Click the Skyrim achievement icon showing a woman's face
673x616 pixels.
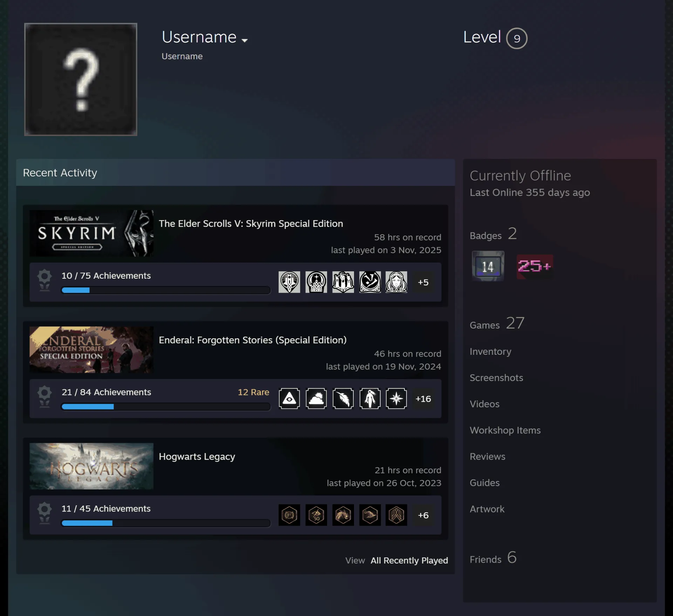tap(396, 282)
